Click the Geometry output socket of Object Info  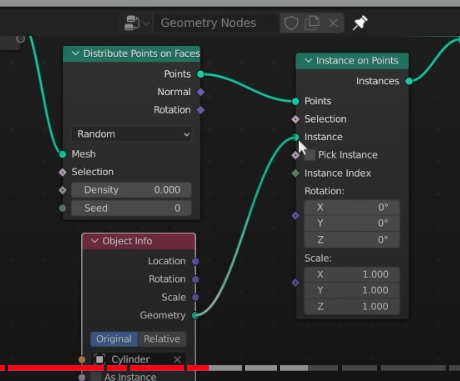point(195,315)
